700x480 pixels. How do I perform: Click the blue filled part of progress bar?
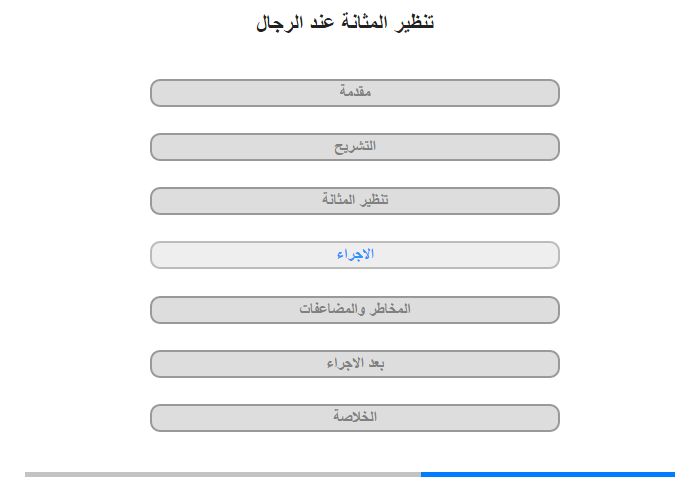548,474
